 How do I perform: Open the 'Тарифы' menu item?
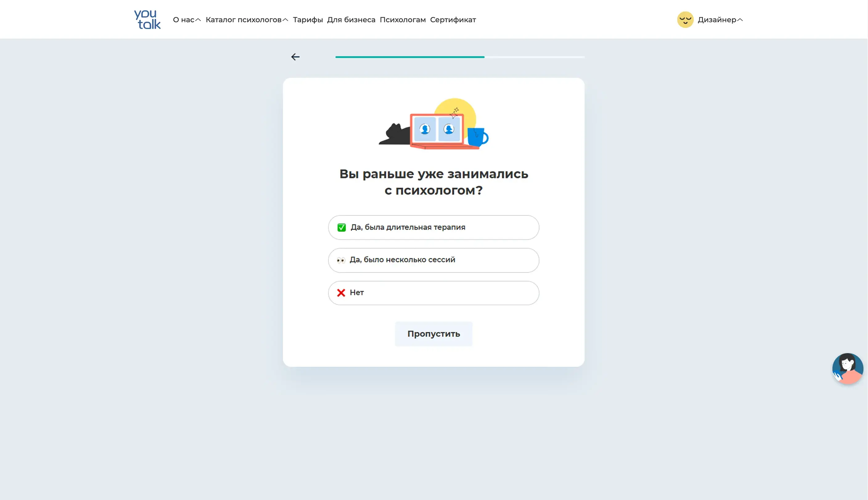click(307, 20)
